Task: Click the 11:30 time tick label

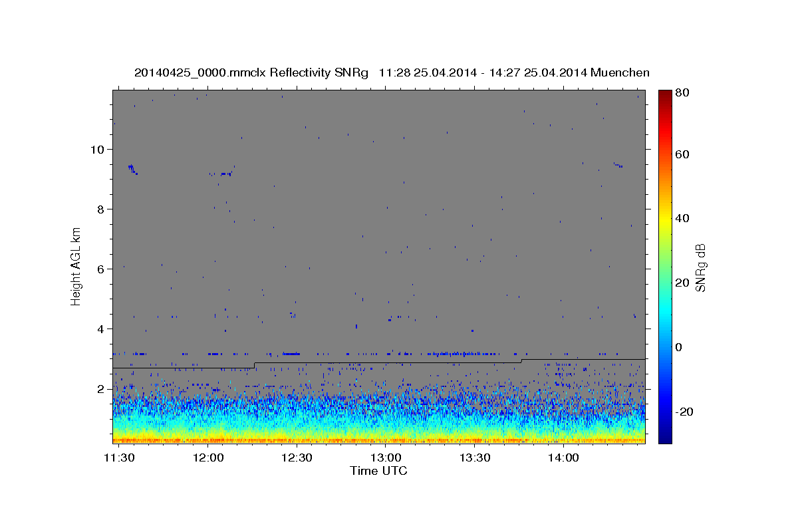Action: 120,458
